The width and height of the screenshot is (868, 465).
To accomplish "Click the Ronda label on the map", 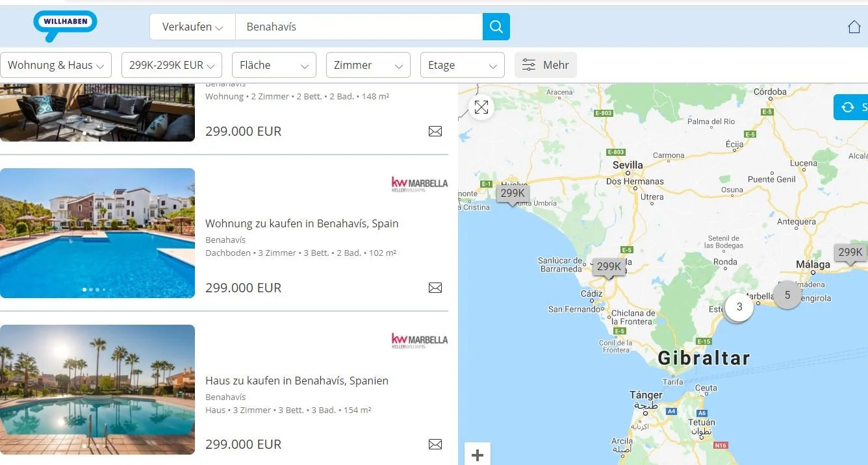I will (x=725, y=262).
